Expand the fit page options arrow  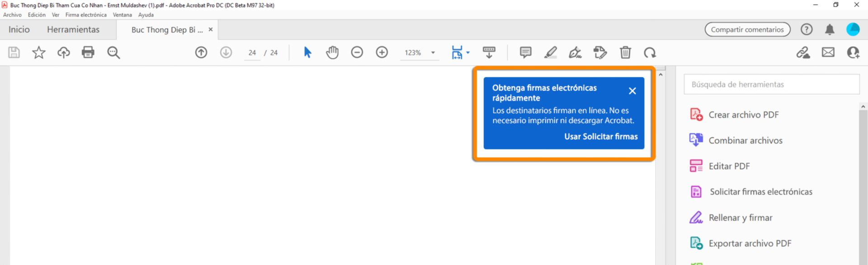pyautogui.click(x=468, y=52)
